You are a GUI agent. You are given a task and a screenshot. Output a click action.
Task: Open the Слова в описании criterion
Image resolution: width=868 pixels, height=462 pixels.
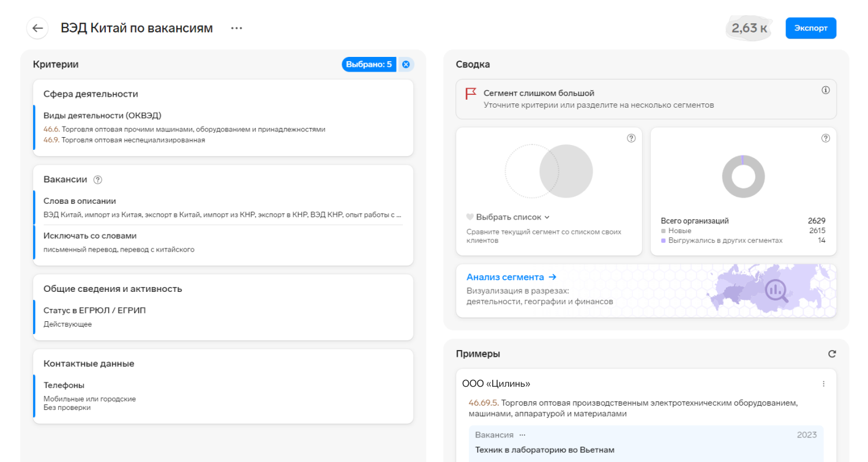point(223,207)
